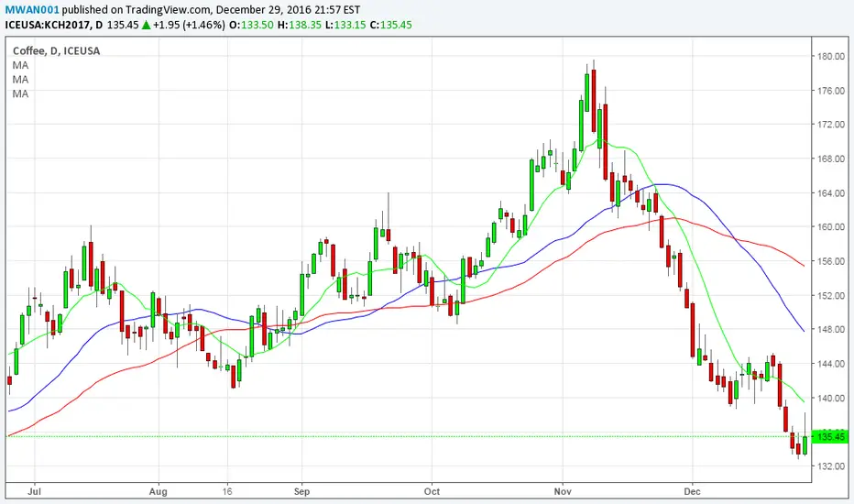Click the 168.00 price axis label
Screen dimensions: 854x504
pos(831,159)
